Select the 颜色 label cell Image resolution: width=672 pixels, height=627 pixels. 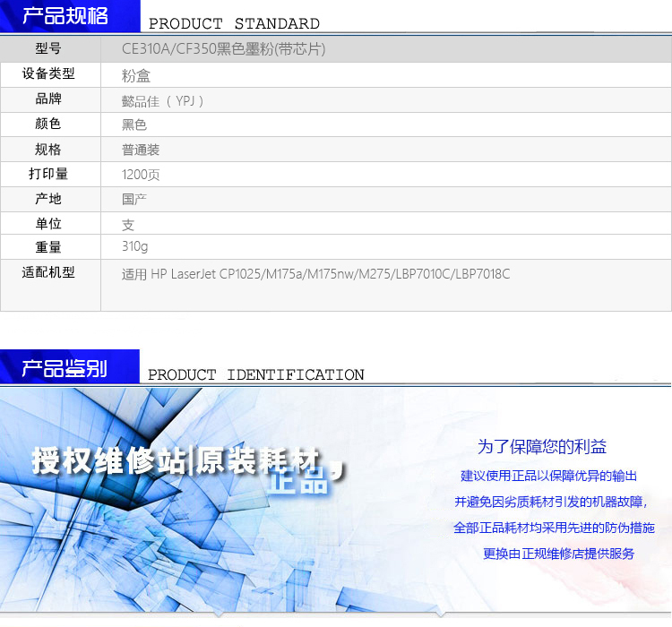pyautogui.click(x=50, y=125)
